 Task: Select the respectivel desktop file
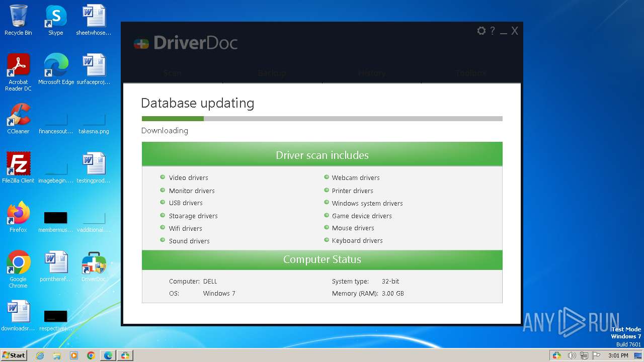[x=55, y=320]
